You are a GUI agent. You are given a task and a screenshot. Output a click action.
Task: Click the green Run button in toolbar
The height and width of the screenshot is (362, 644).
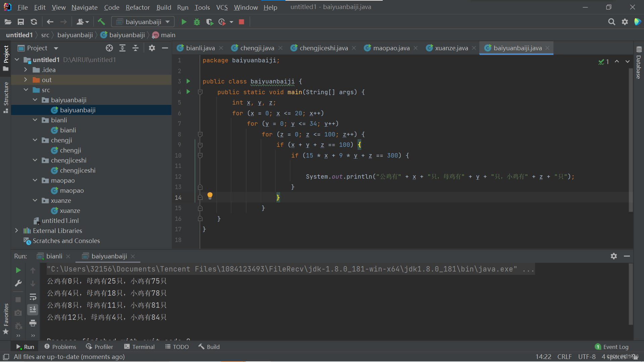pyautogui.click(x=184, y=22)
